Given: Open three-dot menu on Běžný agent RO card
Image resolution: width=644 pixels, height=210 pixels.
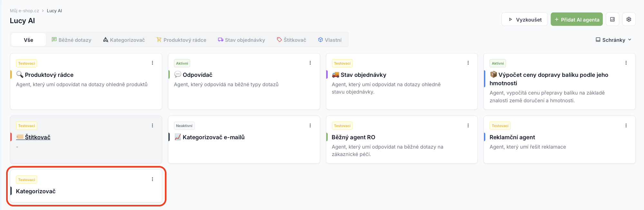Looking at the screenshot, I should coord(468,125).
